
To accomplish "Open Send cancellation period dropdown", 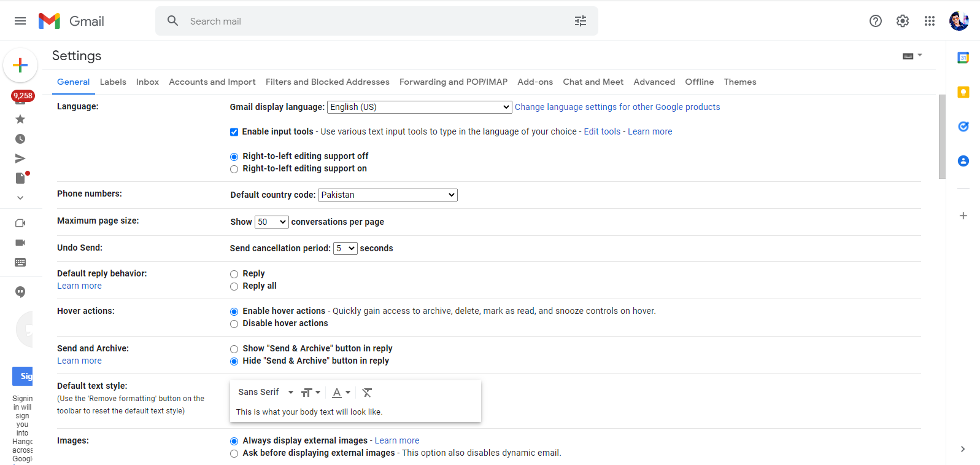I will point(345,248).
